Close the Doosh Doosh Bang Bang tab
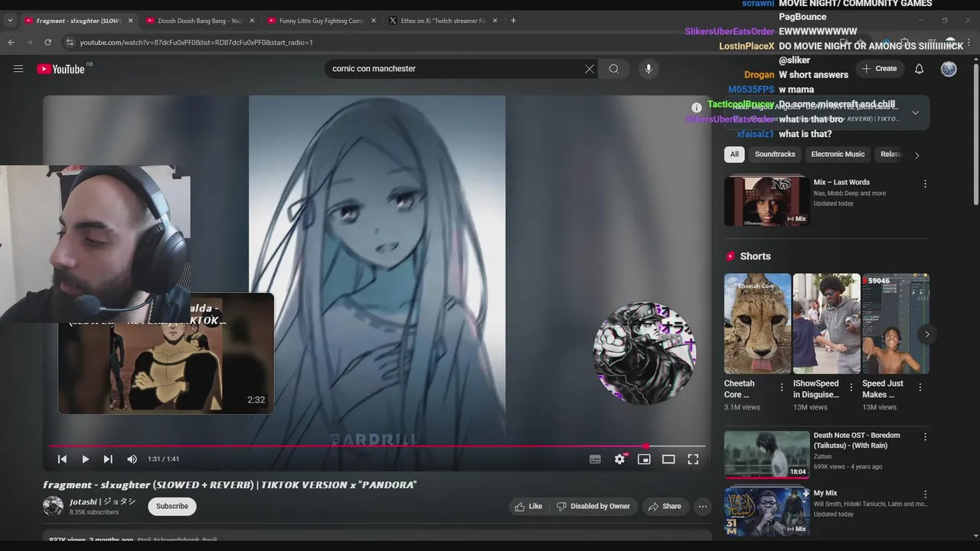The height and width of the screenshot is (551, 980). click(252, 21)
